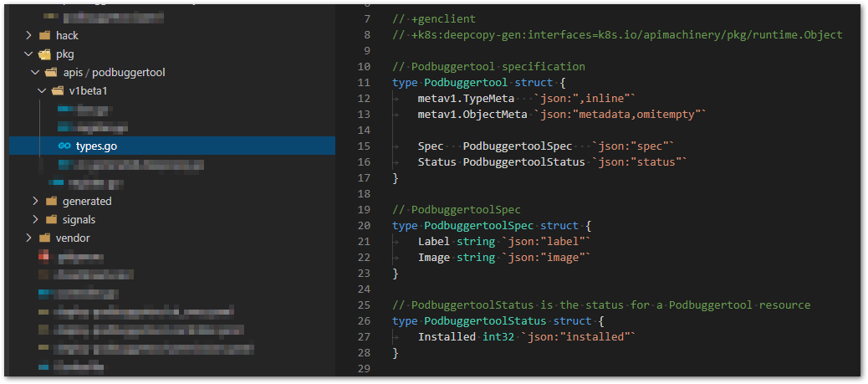Expand the generated folder chevron

[x=35, y=202]
